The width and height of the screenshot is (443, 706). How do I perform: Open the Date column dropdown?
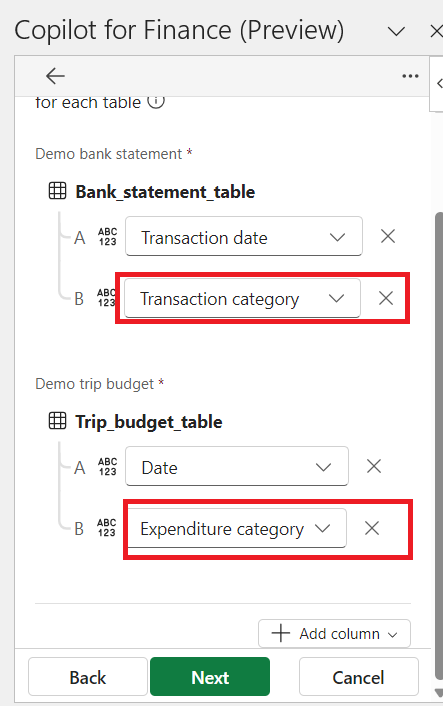[237, 466]
